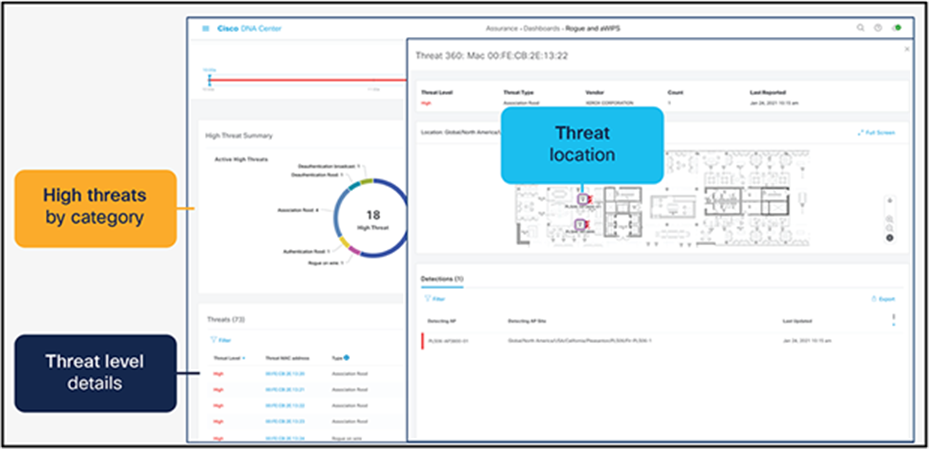The width and height of the screenshot is (929, 449).
Task: Open the hamburger navigation menu
Action: tap(206, 28)
